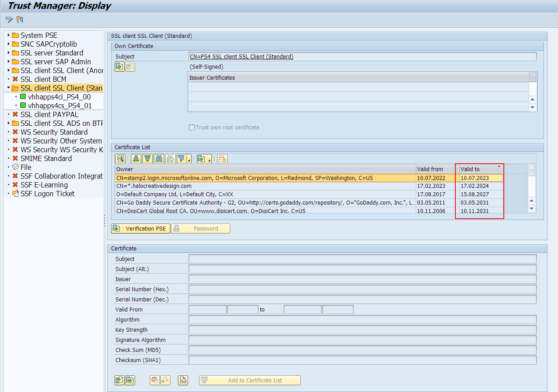The width and height of the screenshot is (558, 392).
Task: Click the display certificate glasses icon
Action: coord(183,381)
